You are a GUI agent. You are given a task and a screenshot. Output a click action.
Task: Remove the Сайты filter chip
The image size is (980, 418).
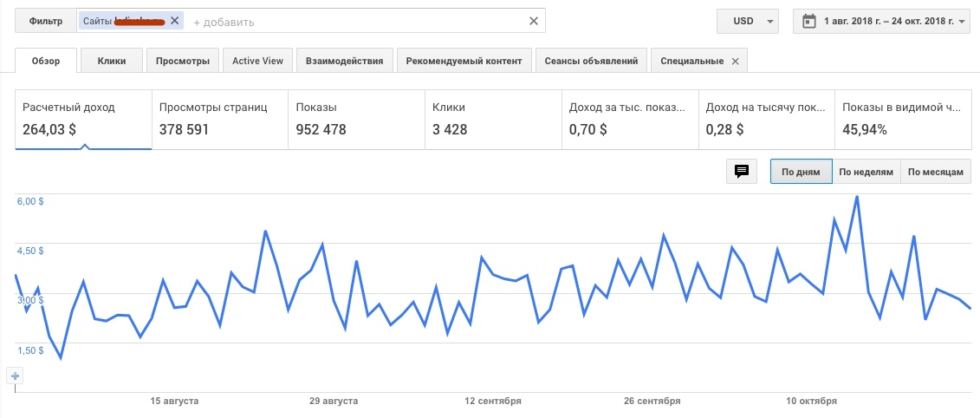[x=174, y=21]
